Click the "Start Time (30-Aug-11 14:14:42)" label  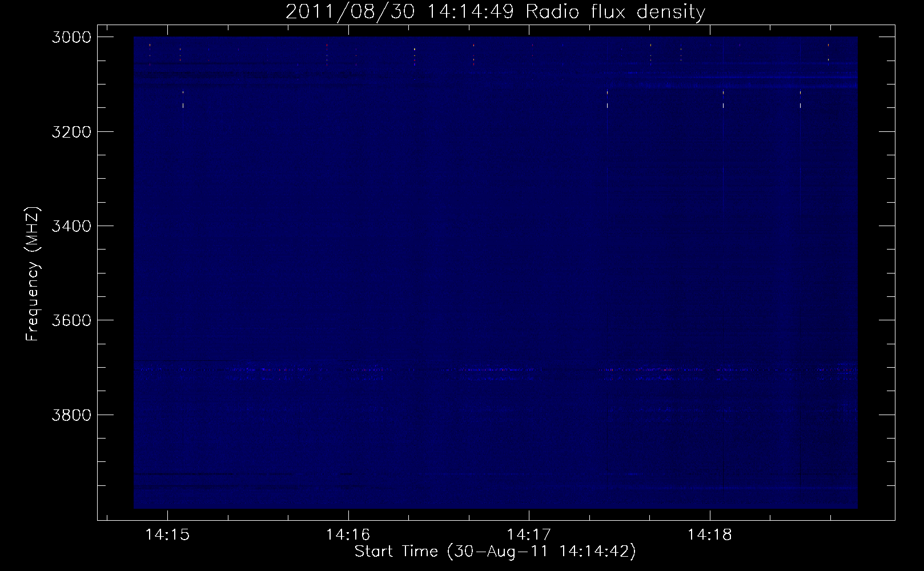click(x=495, y=552)
